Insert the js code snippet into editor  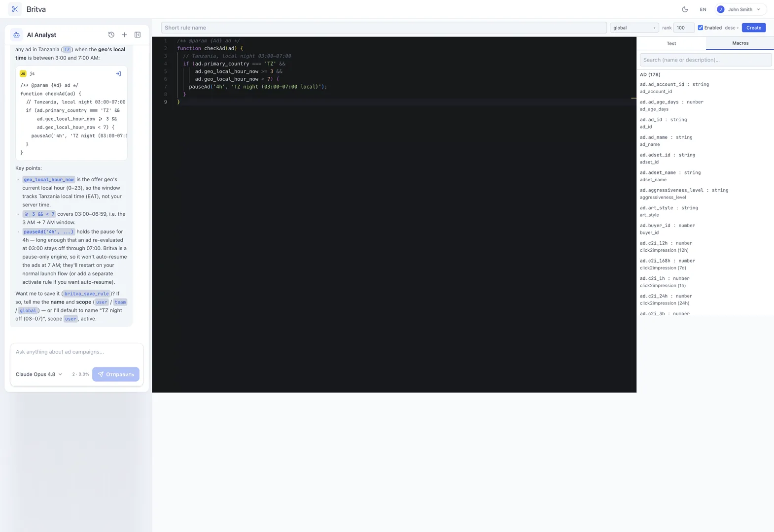pyautogui.click(x=118, y=74)
